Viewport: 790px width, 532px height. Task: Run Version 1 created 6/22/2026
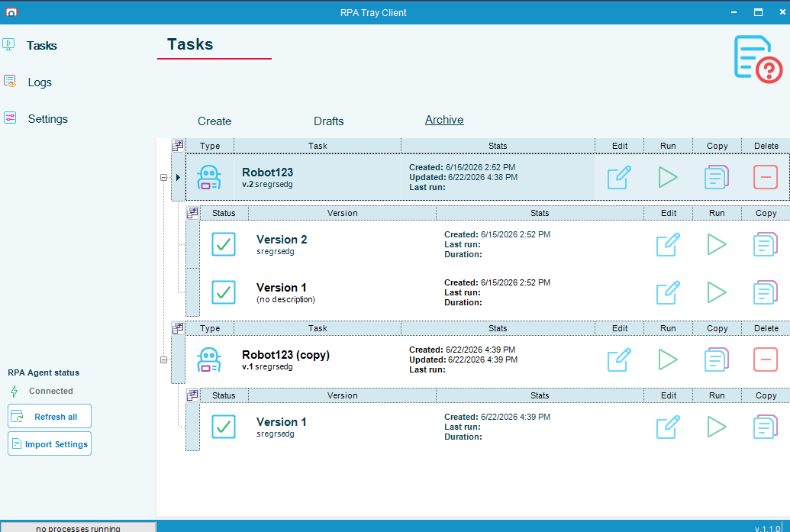(x=717, y=427)
